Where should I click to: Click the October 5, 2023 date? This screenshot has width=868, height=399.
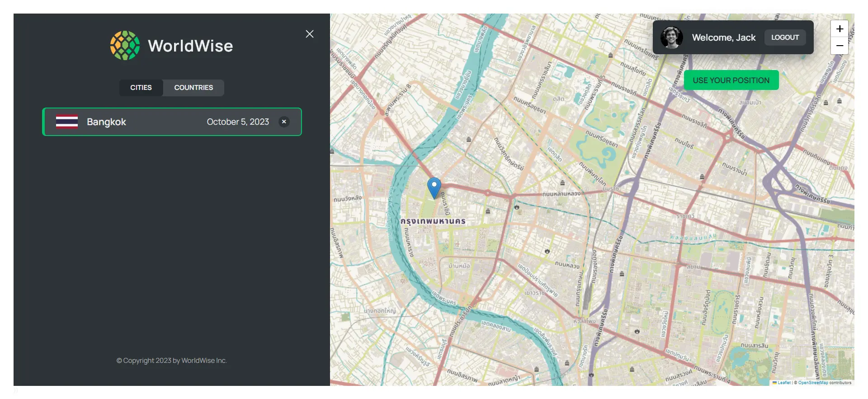238,122
